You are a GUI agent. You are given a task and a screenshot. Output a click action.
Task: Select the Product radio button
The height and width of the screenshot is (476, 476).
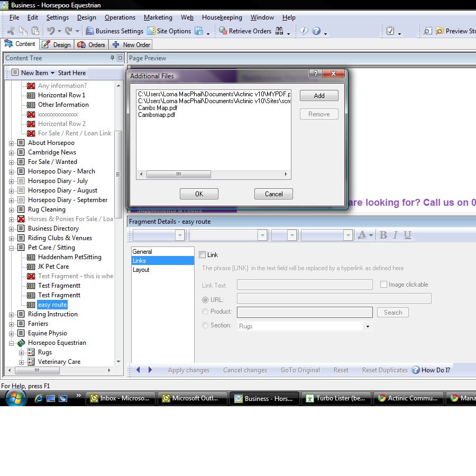[205, 312]
